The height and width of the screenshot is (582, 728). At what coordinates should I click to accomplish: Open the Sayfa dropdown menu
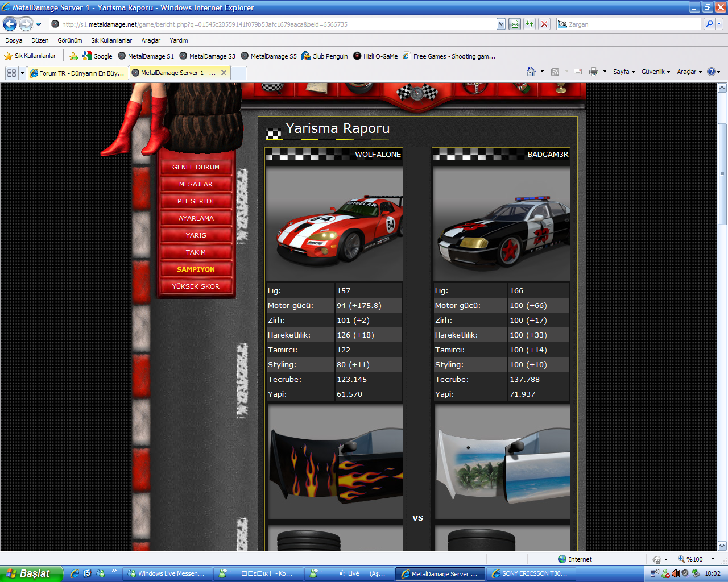pyautogui.click(x=624, y=72)
